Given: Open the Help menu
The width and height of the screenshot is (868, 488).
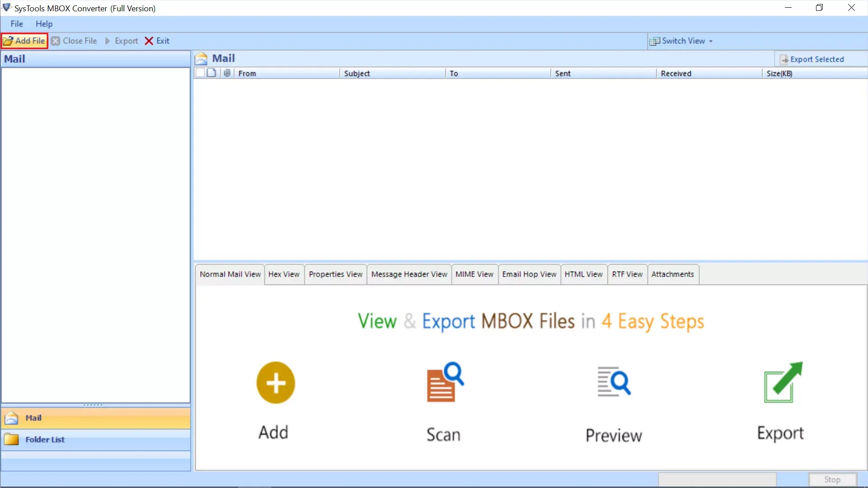Looking at the screenshot, I should (44, 23).
